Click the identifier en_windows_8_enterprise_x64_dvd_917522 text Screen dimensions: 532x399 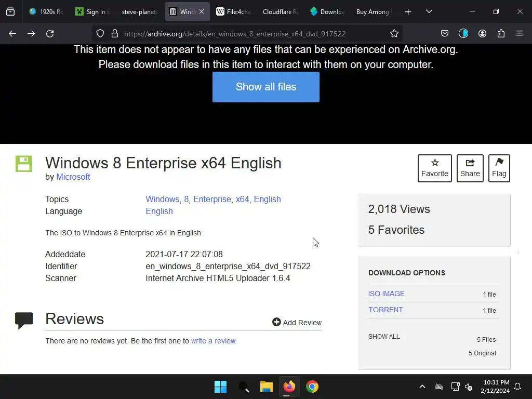point(228,266)
